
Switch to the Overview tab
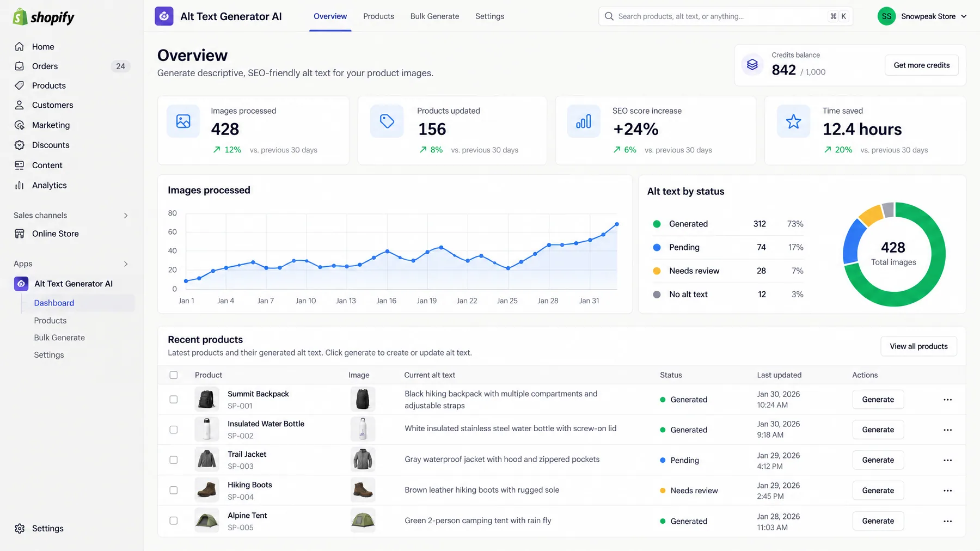point(330,16)
